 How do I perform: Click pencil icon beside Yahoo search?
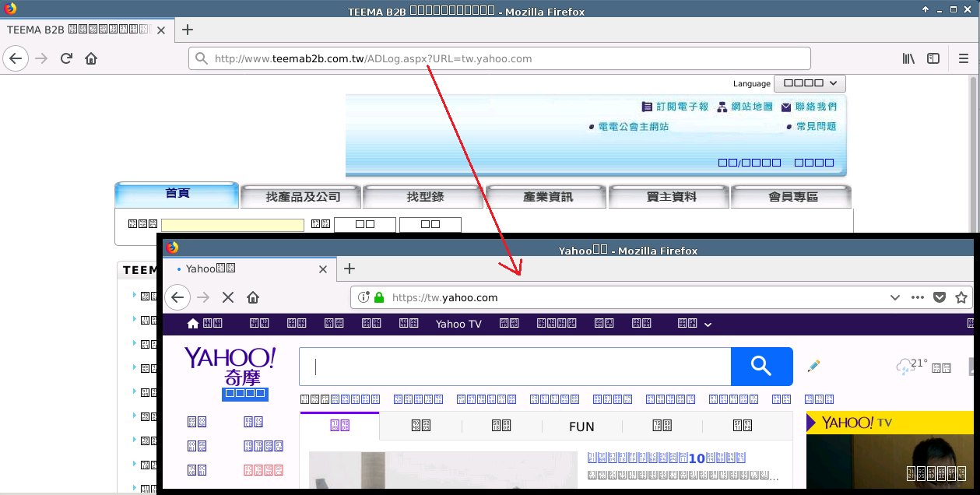point(813,366)
